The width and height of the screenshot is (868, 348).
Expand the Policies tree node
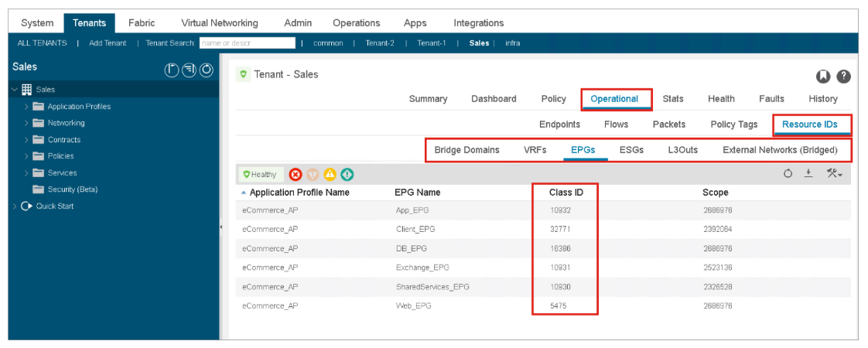(26, 156)
